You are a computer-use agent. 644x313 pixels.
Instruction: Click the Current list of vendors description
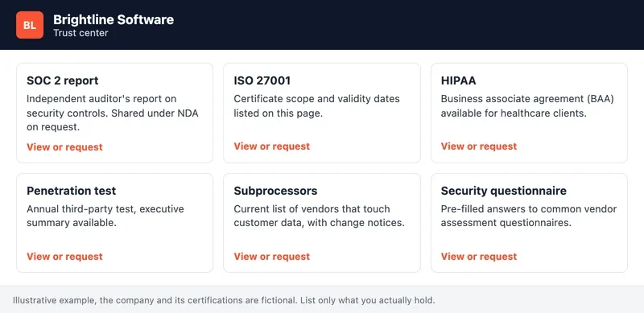[320, 216]
